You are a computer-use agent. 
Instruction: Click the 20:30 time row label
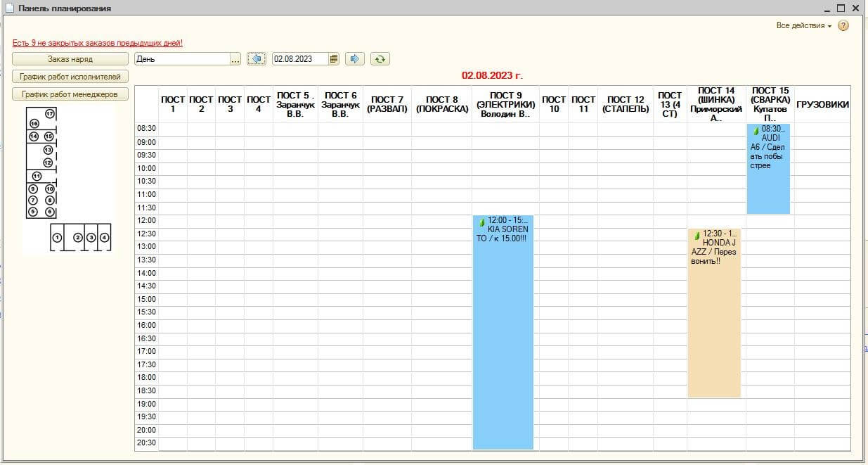146,442
